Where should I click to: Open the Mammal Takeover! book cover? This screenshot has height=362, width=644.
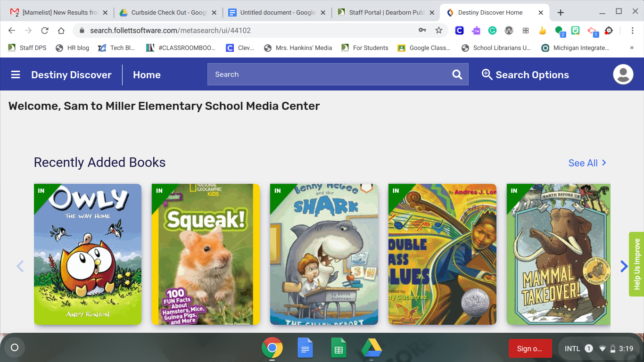click(x=559, y=254)
